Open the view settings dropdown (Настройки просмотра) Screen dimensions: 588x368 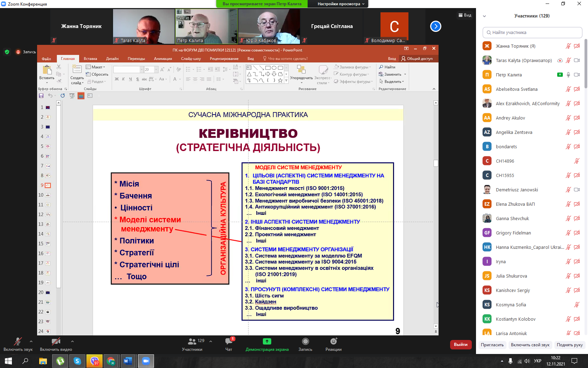[x=341, y=4]
